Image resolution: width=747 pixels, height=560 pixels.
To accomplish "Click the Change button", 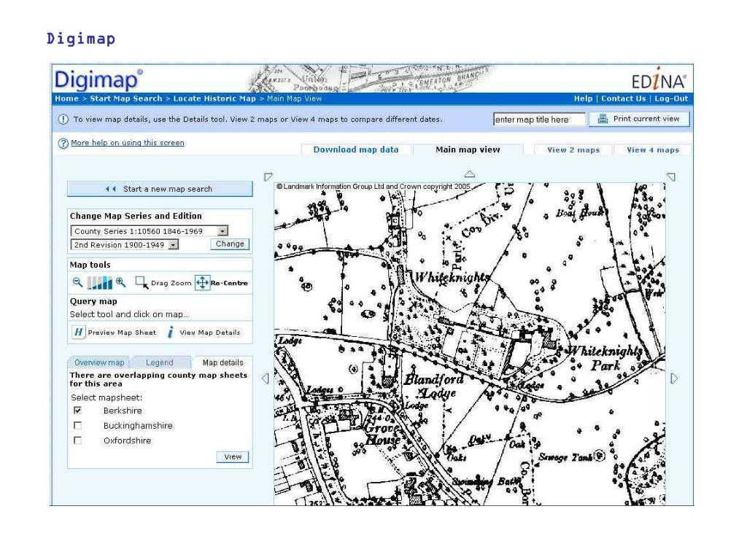I will tap(230, 244).
